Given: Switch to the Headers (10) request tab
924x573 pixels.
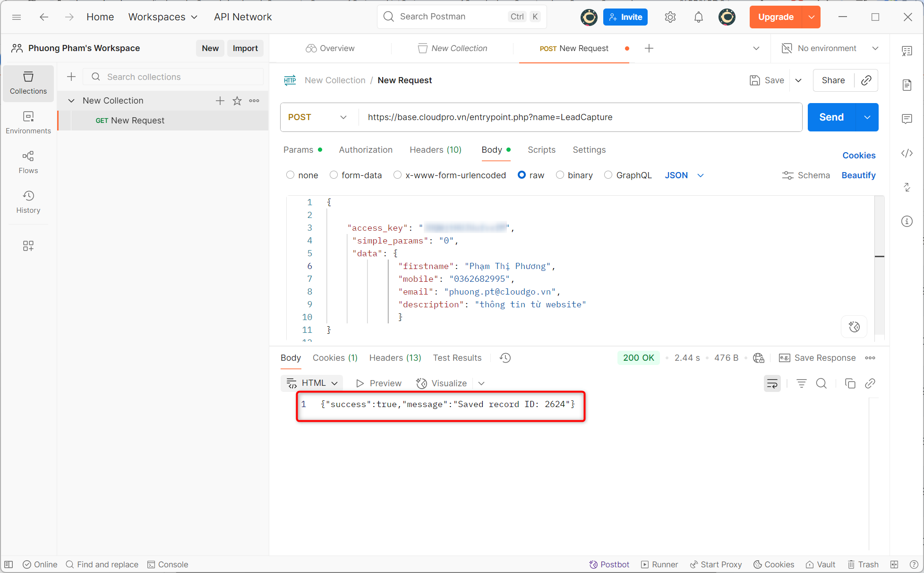Looking at the screenshot, I should pos(435,150).
